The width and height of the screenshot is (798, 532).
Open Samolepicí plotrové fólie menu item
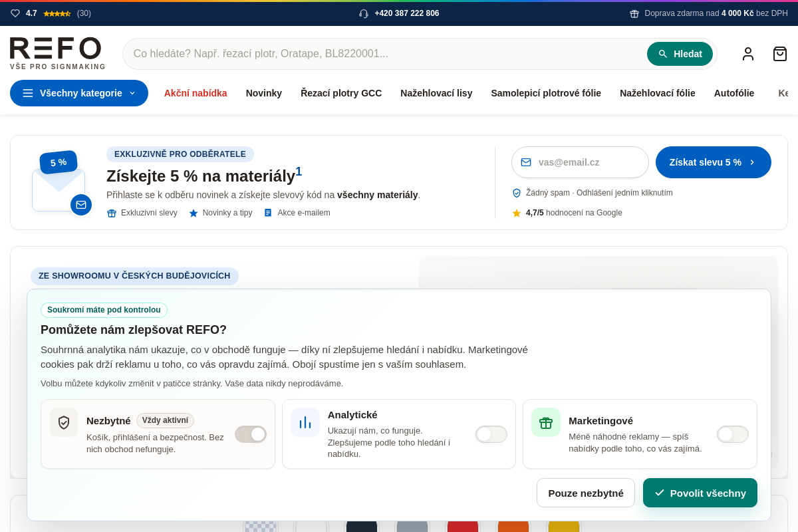[546, 93]
